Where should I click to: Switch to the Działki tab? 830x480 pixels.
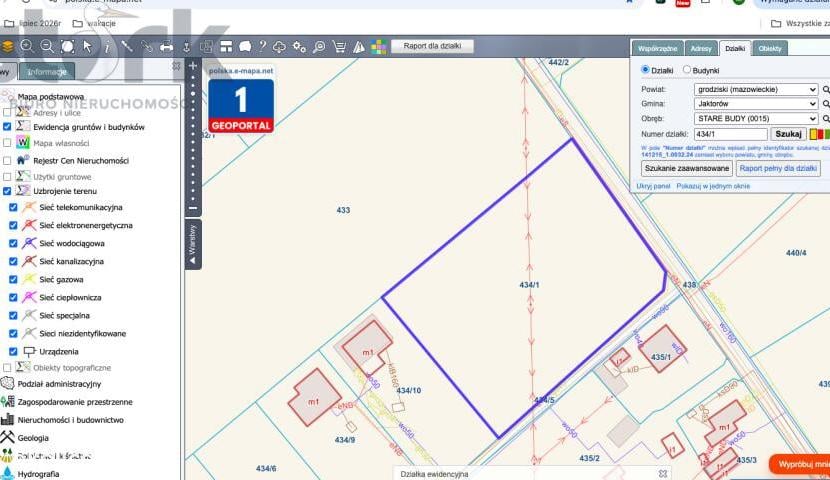click(x=735, y=48)
